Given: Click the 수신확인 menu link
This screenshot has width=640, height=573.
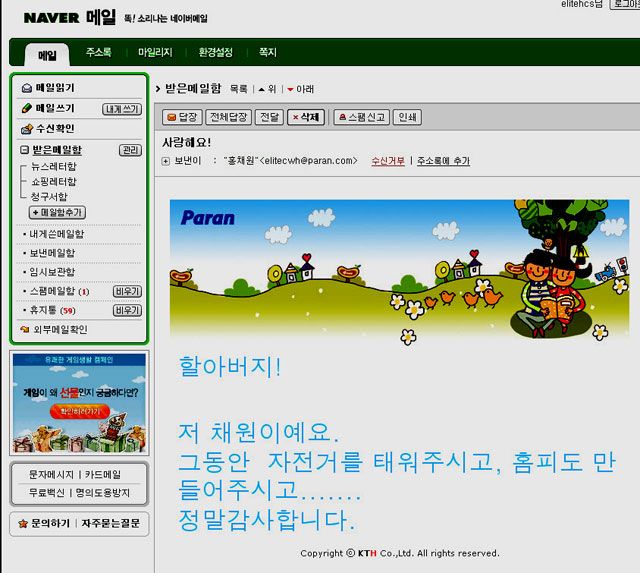Looking at the screenshot, I should [55, 129].
